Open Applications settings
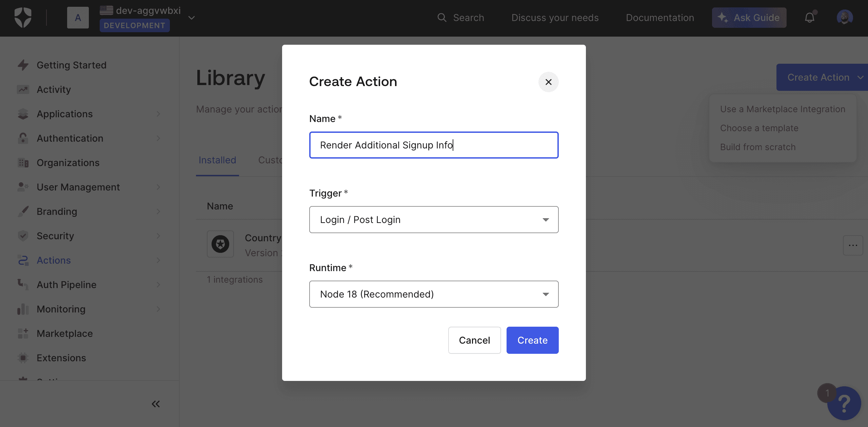868x427 pixels. (x=65, y=113)
